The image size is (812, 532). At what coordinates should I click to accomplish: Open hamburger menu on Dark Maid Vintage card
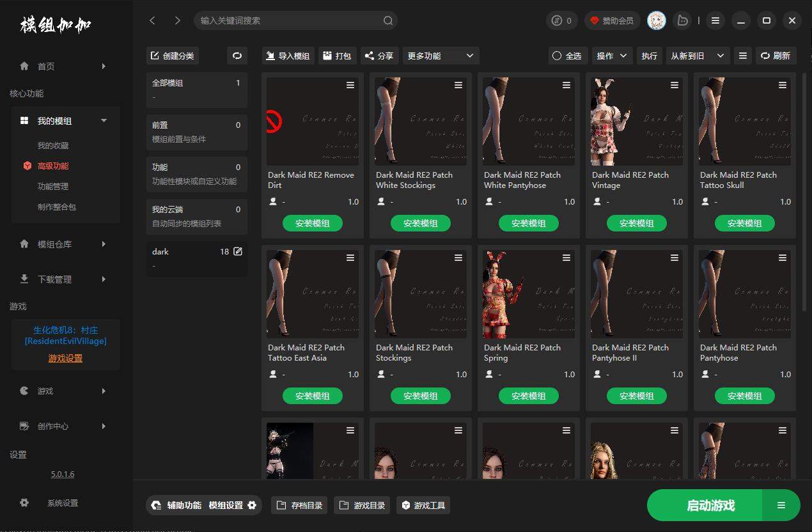tap(675, 85)
